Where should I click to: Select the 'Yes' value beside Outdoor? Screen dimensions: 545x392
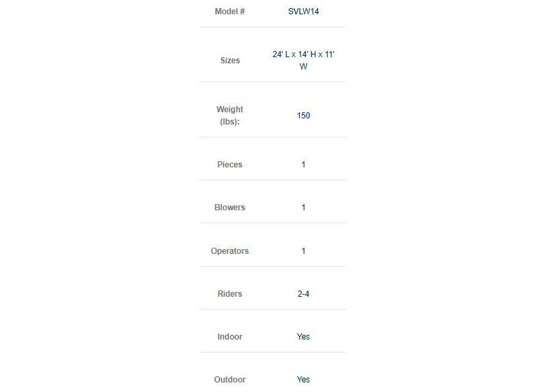tap(303, 380)
